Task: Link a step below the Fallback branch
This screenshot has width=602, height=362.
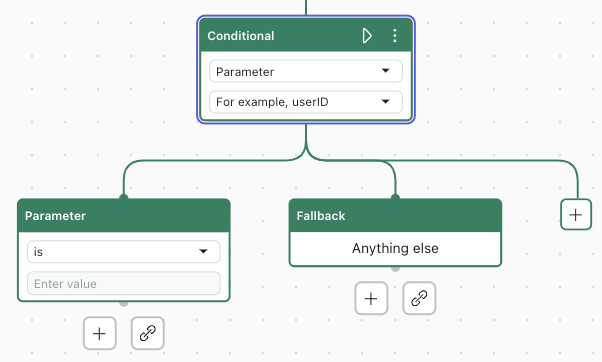Action: coord(419,298)
